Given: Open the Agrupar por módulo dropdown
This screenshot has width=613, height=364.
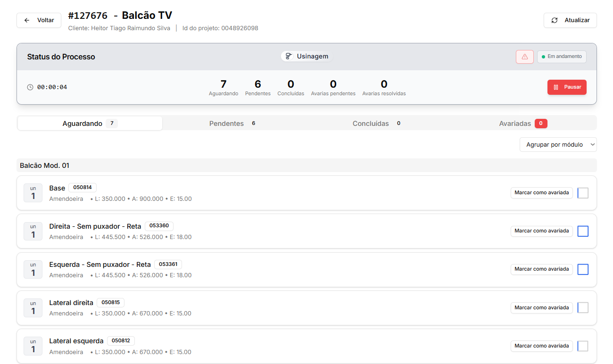Looking at the screenshot, I should click(x=558, y=145).
